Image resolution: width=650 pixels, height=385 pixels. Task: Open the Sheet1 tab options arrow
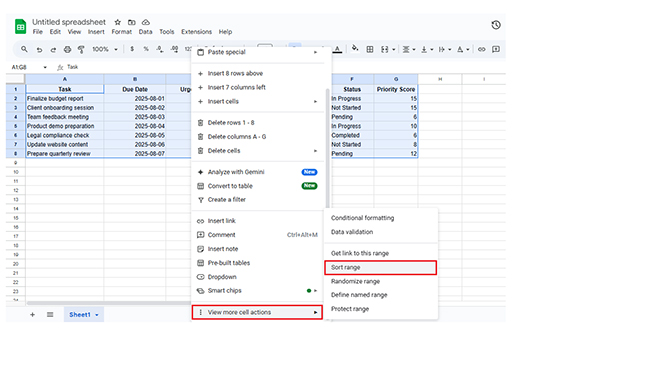97,315
